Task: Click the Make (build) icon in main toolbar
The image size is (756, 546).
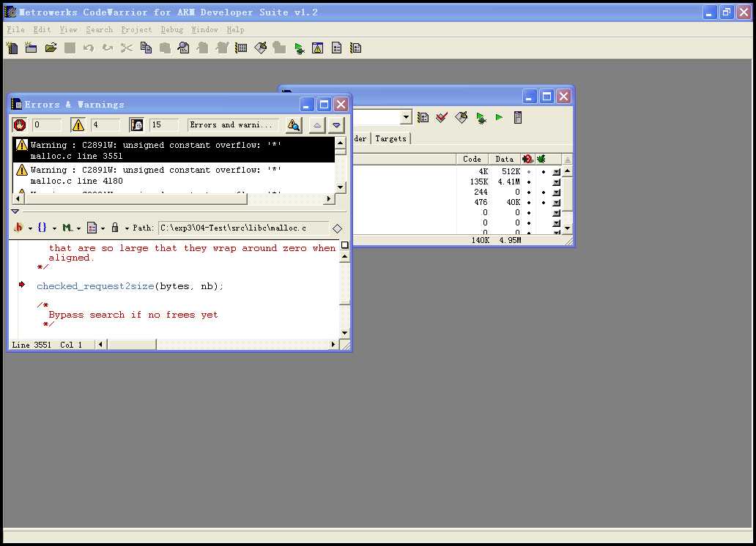Action: [x=260, y=48]
